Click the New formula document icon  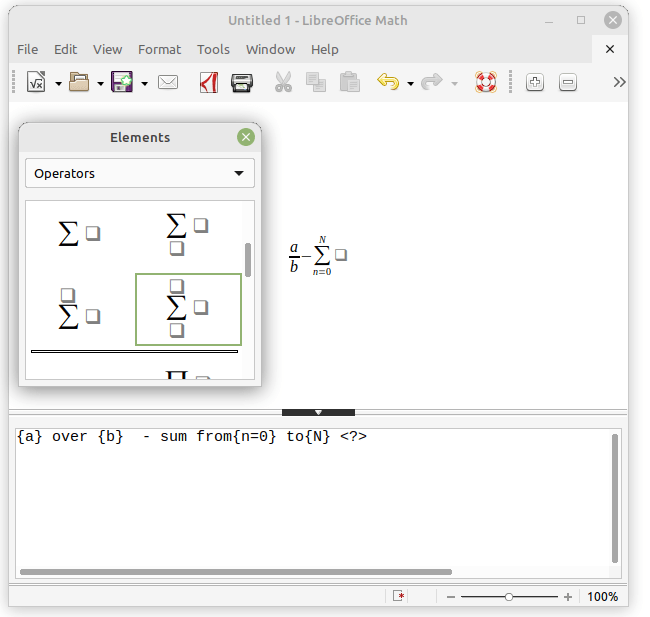(x=36, y=83)
